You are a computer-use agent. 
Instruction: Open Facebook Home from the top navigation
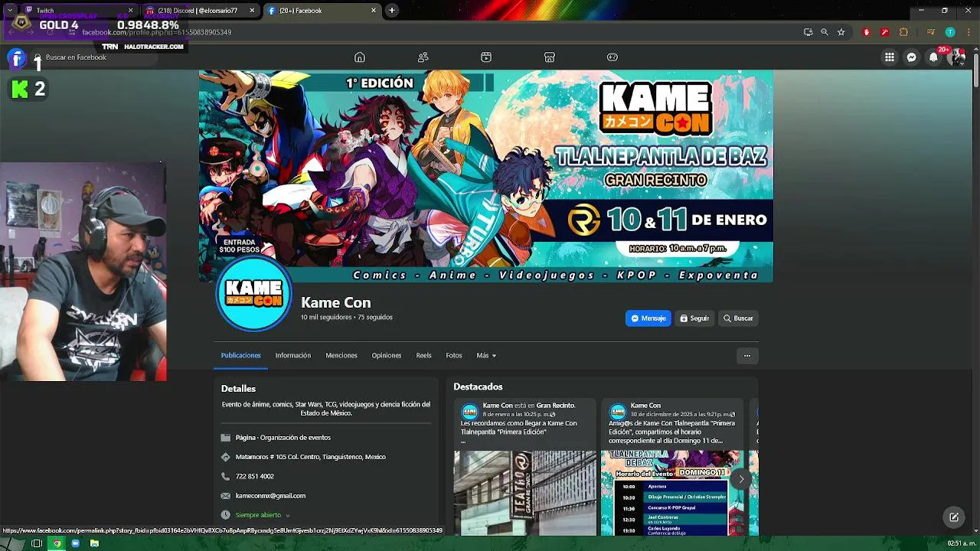point(359,57)
